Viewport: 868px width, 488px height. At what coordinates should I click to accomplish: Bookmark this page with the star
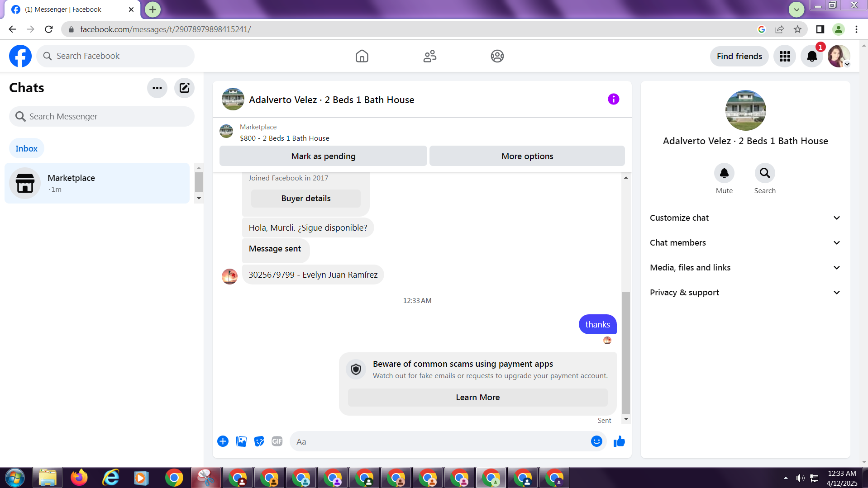[797, 29]
